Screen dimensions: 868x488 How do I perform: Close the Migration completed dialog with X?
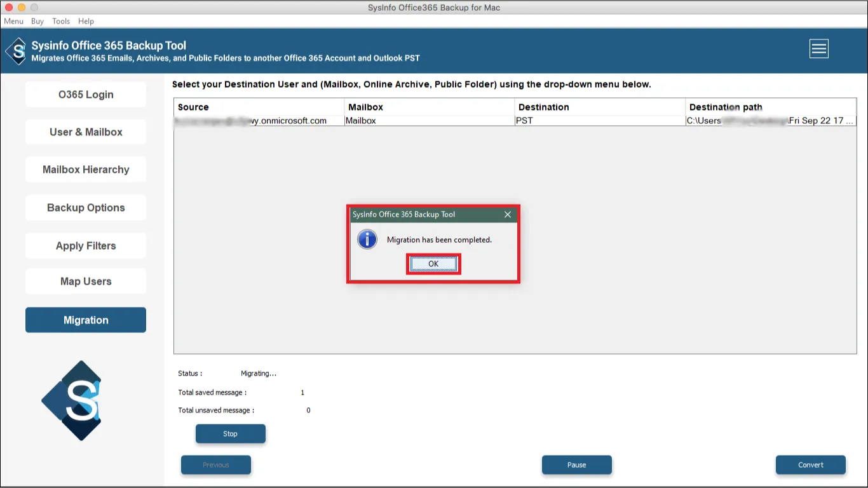pyautogui.click(x=508, y=215)
